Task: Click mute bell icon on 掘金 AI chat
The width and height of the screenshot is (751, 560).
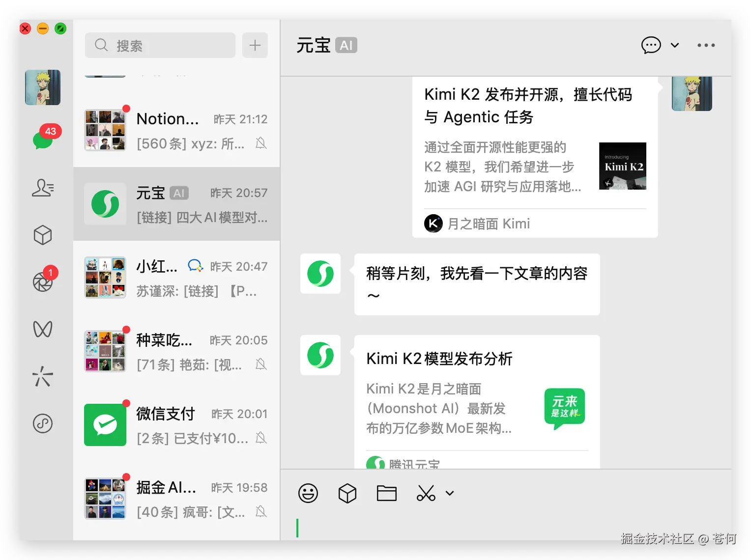Action: (261, 512)
